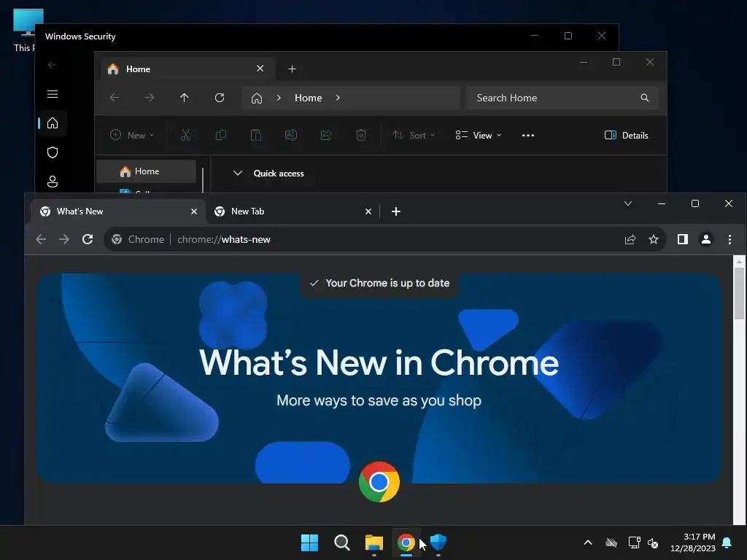Open Chrome profile menu
The width and height of the screenshot is (747, 560).
706,239
